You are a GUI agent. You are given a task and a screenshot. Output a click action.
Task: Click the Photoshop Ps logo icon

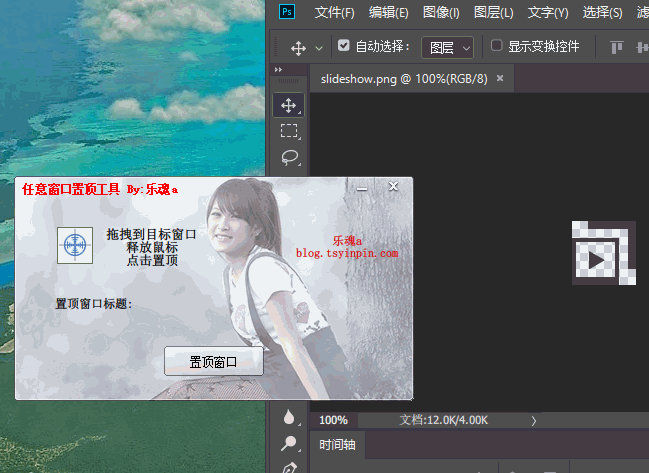pyautogui.click(x=287, y=12)
